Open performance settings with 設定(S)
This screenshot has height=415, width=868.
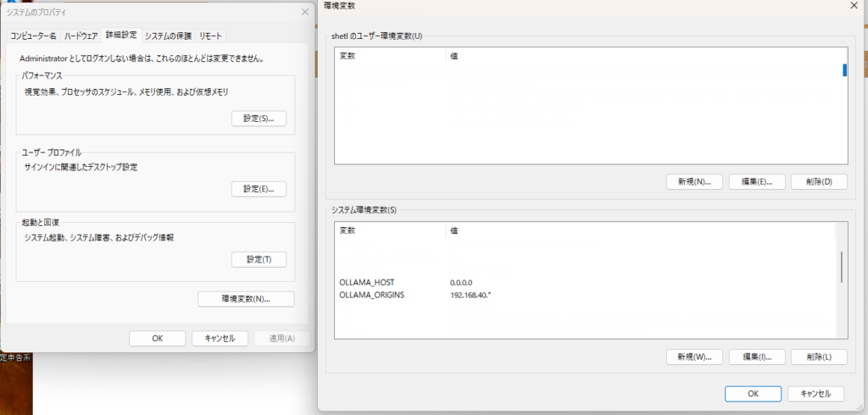click(259, 119)
